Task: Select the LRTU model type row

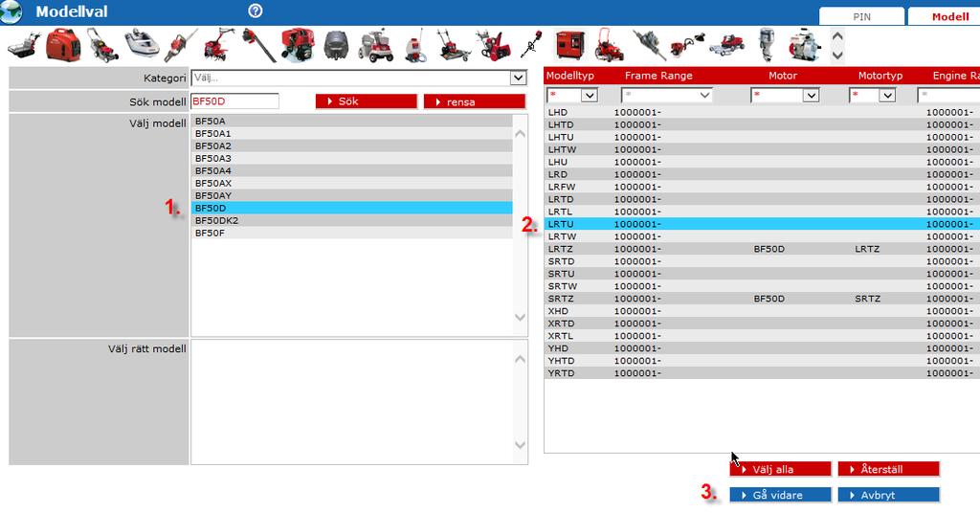Action: click(x=762, y=224)
